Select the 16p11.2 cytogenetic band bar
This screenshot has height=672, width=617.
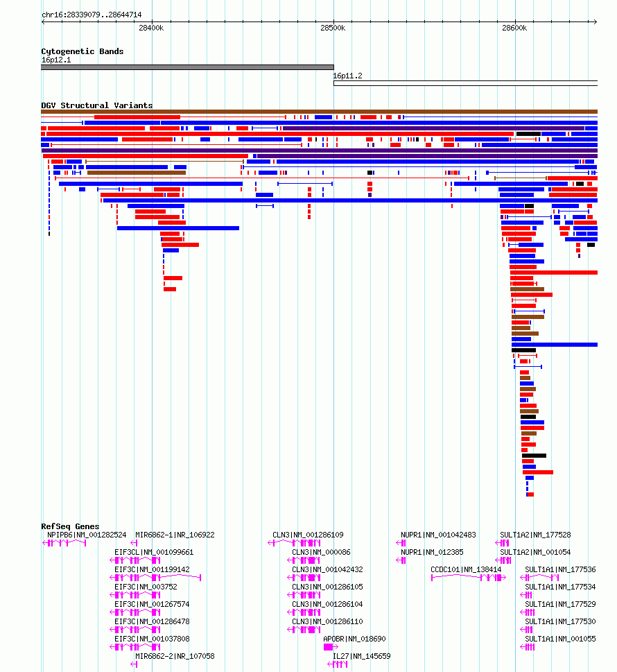tap(465, 83)
